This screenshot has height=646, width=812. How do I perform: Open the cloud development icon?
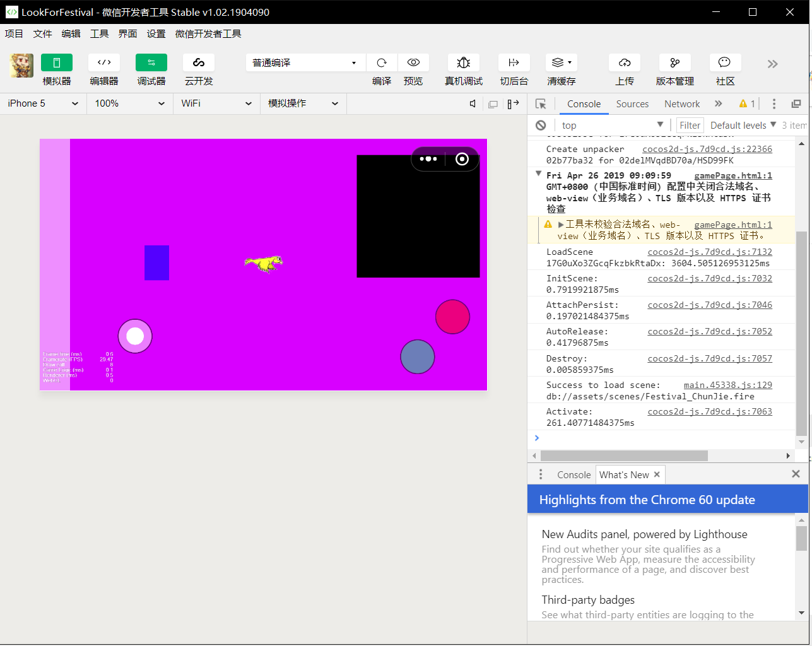coord(199,62)
